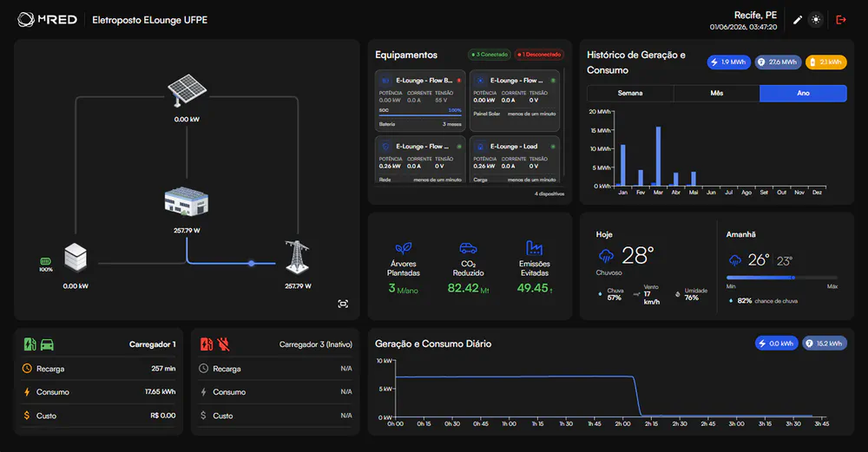Viewport: 868px width, 452px height.
Task: Select the solar panel icon in energy diagram
Action: click(187, 90)
